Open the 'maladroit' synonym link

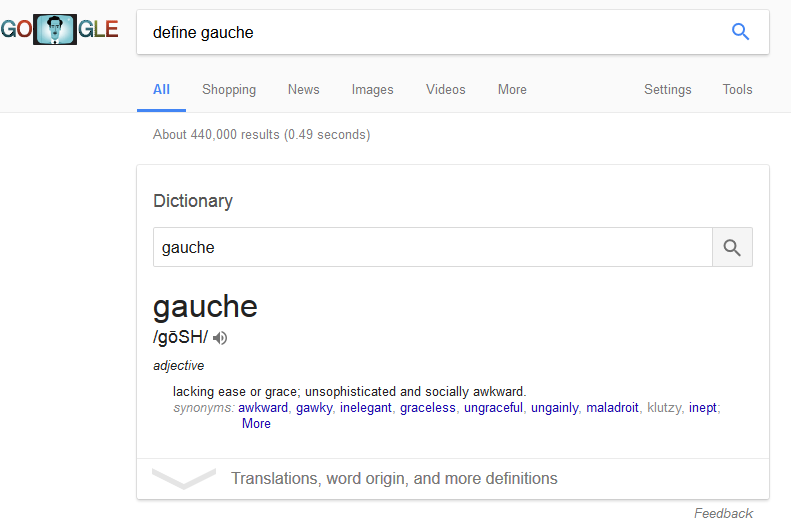612,408
